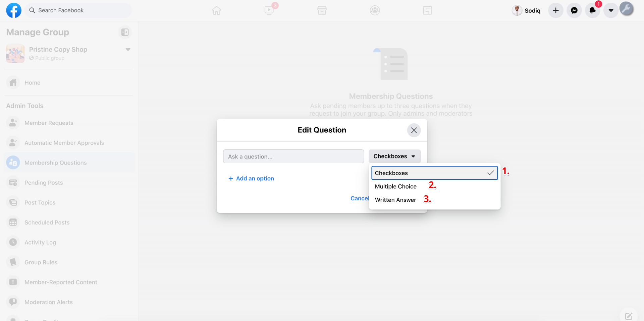Choose Multiple Choice from the list
The width and height of the screenshot is (644, 321).
(x=395, y=187)
